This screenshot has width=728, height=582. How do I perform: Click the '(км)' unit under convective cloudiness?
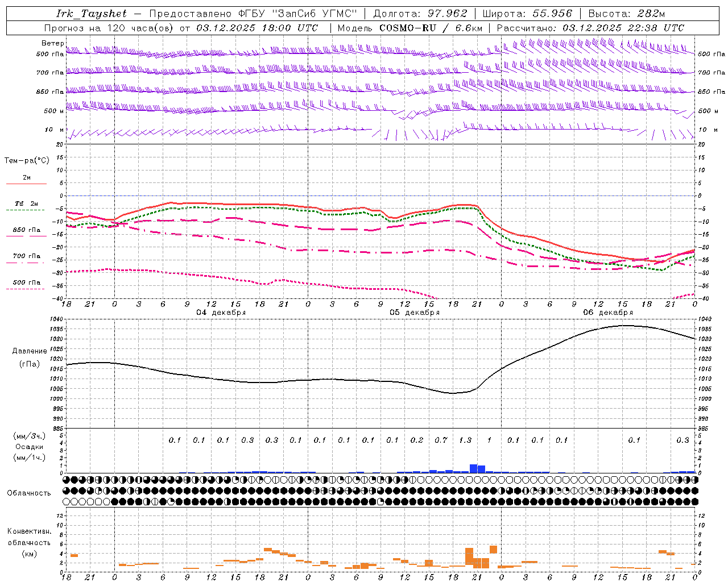click(x=30, y=554)
